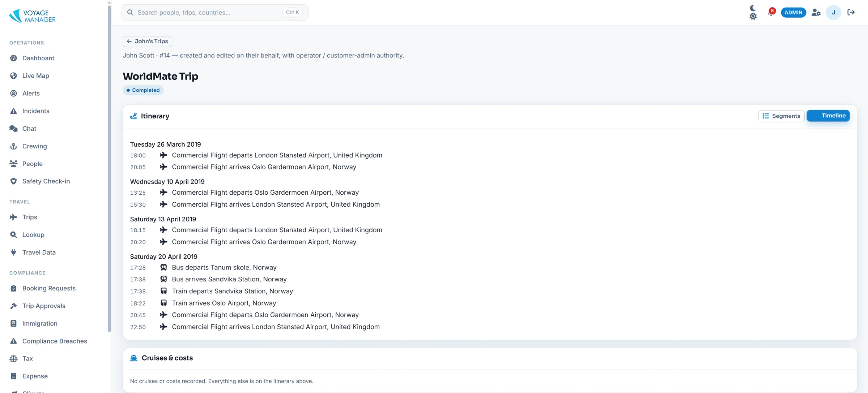Select the 13:25 flight departs Oslo row

coord(244,193)
